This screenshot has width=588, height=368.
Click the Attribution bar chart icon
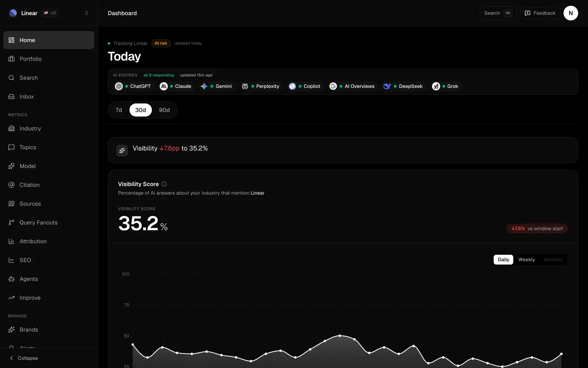pyautogui.click(x=11, y=241)
